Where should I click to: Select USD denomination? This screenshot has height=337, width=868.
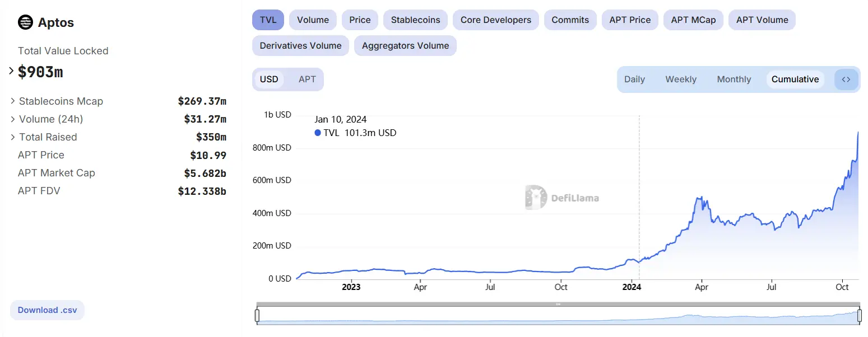269,79
